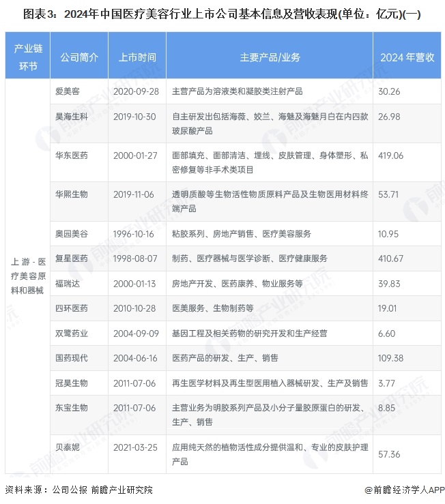Click 双鹭药业 description 基因工程及相关药物
This screenshot has width=445, height=504.
coord(249,333)
